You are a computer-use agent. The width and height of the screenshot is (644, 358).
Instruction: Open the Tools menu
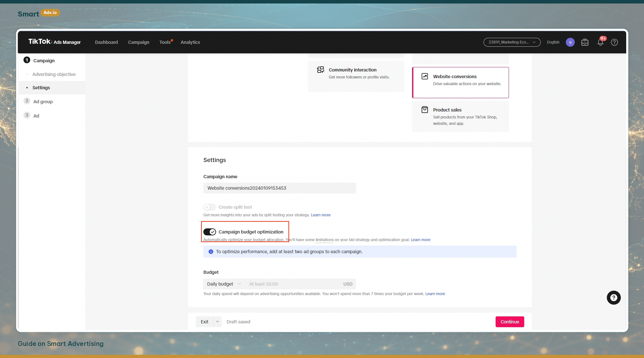pos(165,42)
